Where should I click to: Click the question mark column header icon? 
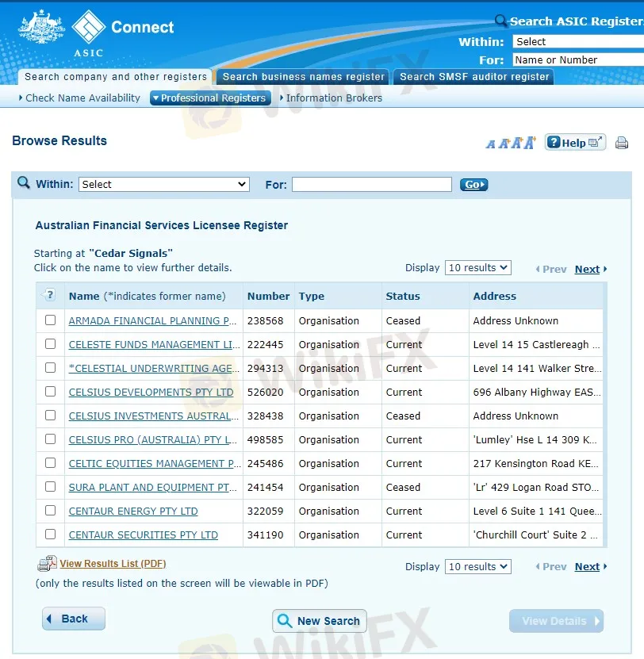click(50, 295)
